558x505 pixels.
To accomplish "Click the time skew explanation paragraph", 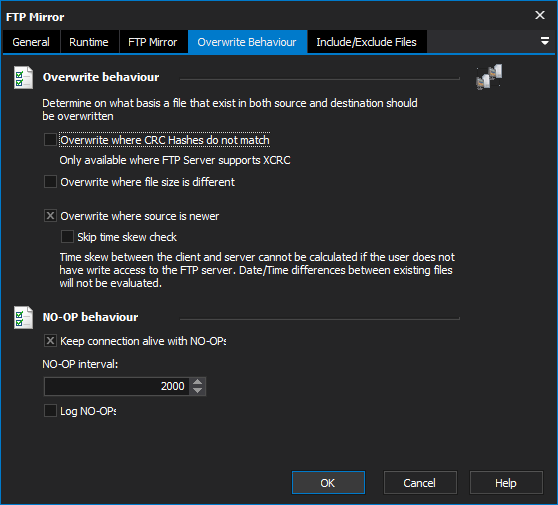I will pos(257,270).
